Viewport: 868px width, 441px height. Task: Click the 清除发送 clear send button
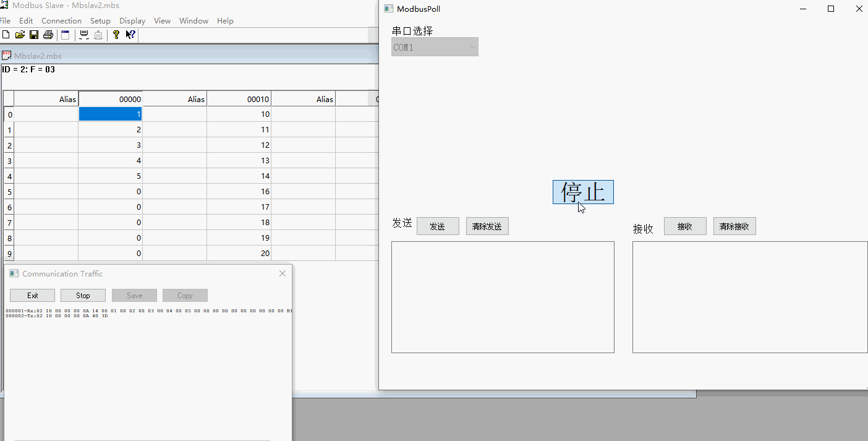tap(487, 226)
